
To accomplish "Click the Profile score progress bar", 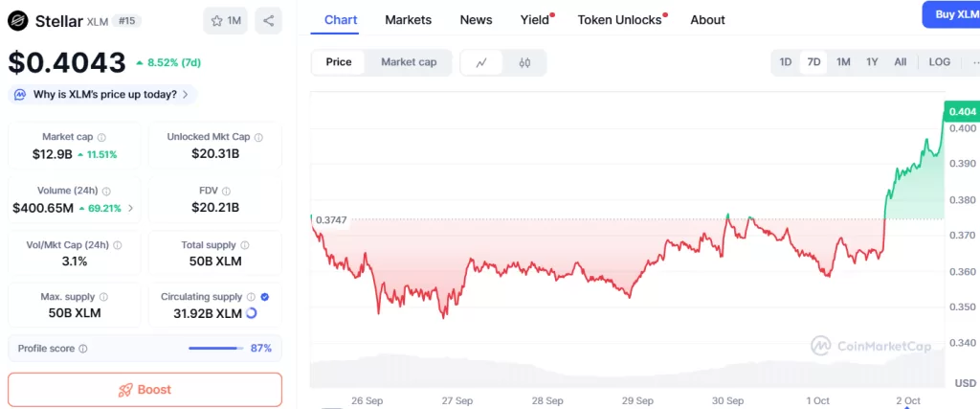I will 216,349.
